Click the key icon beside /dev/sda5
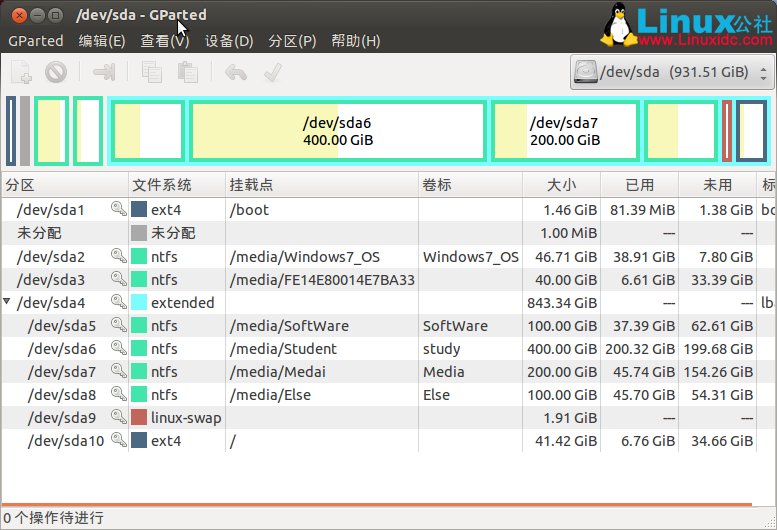Viewport: 777px width, 530px height. pyautogui.click(x=118, y=325)
